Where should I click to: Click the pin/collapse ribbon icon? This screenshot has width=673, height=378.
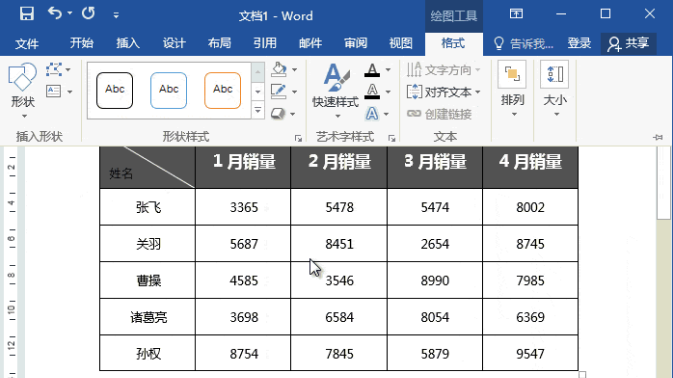[x=658, y=137]
